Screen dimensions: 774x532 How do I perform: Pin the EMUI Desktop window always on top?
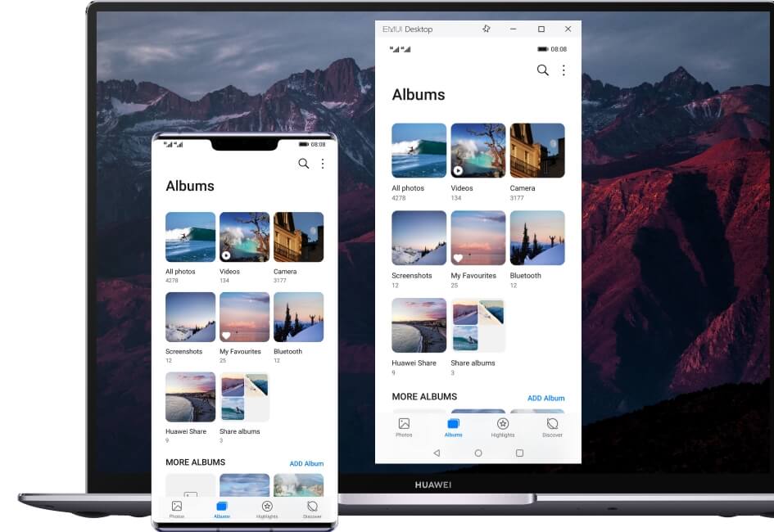pos(486,29)
